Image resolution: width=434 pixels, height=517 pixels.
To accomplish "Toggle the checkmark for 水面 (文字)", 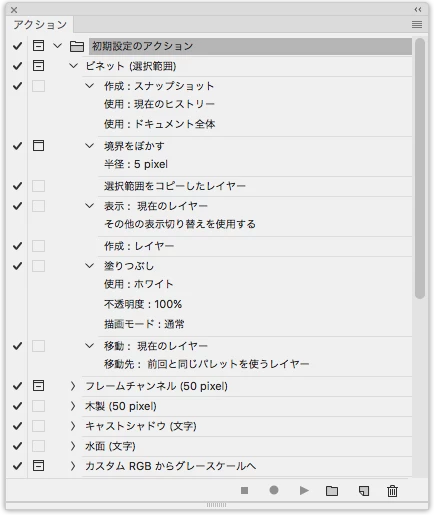I will point(17,446).
